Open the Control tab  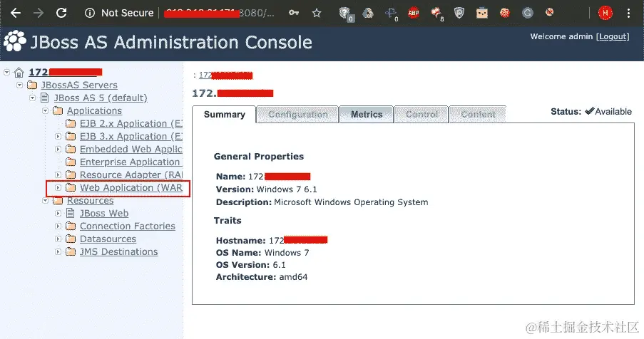tap(421, 115)
